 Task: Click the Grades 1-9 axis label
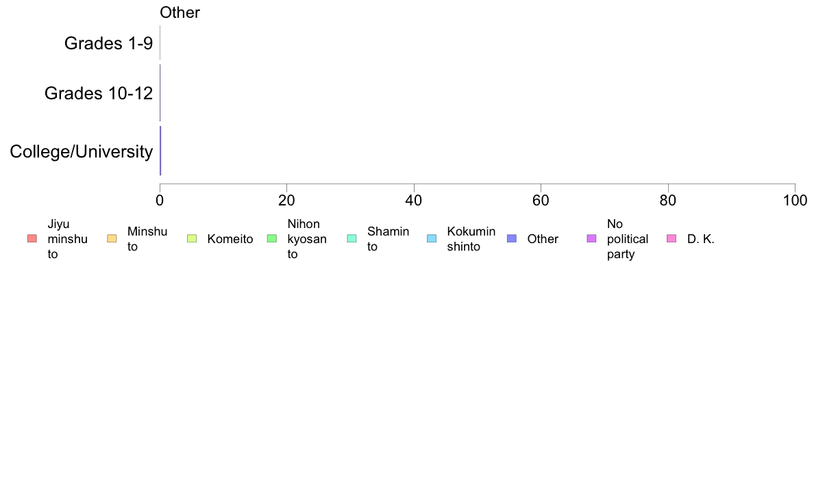pyautogui.click(x=108, y=43)
